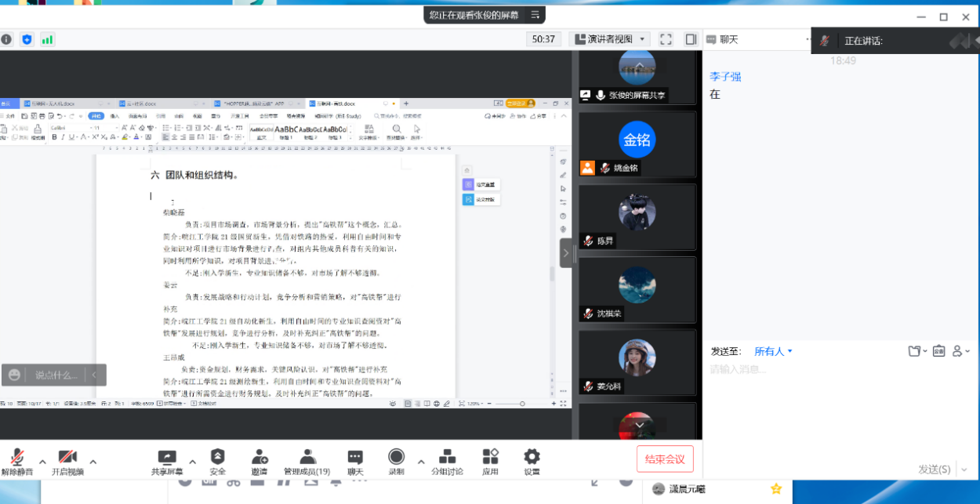This screenshot has width=980, height=504.
Task: Open the 聊天 chat from bottom toolbar
Action: click(355, 458)
